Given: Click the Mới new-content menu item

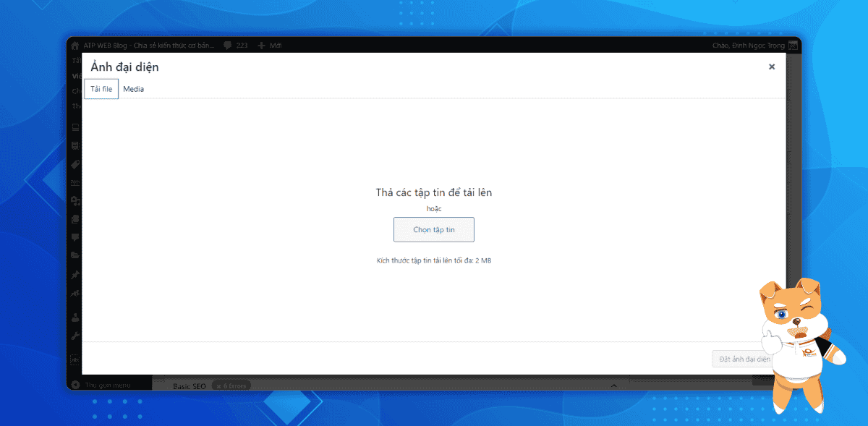Looking at the screenshot, I should point(276,46).
